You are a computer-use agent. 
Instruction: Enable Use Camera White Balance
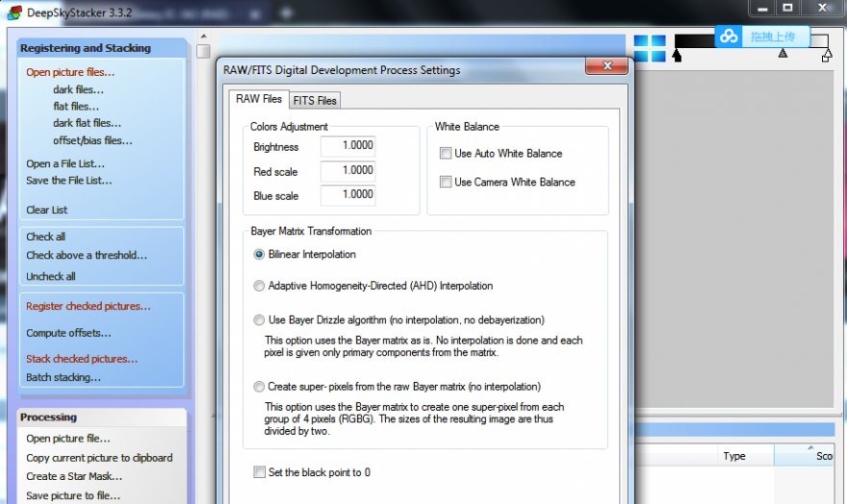446,182
